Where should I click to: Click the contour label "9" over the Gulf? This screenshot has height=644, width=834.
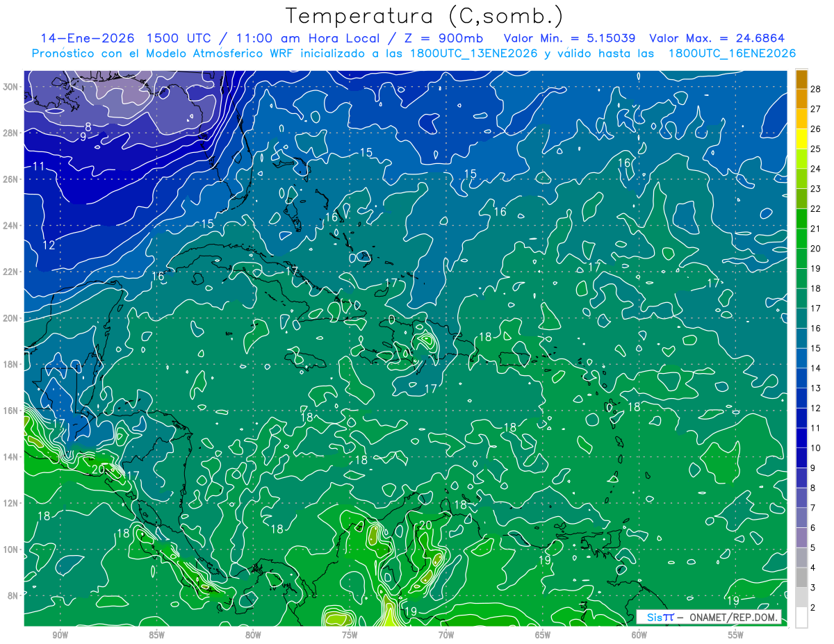83,137
